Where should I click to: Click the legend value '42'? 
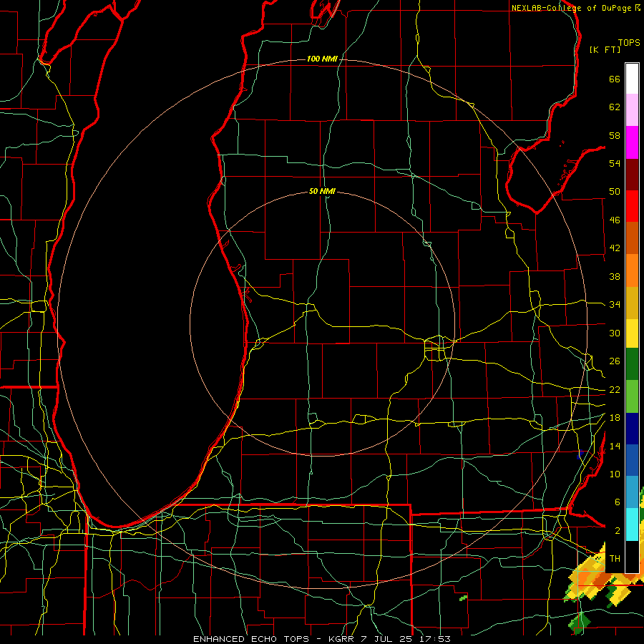click(x=615, y=248)
